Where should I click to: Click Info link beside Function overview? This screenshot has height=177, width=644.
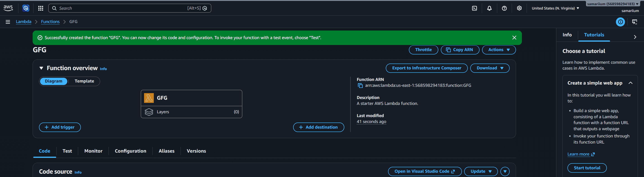coord(103,69)
